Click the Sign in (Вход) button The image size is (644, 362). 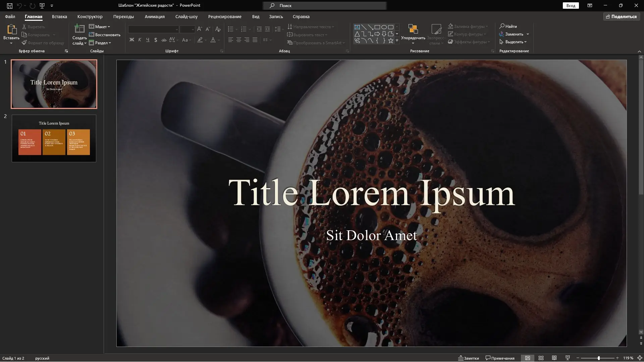[x=571, y=5]
